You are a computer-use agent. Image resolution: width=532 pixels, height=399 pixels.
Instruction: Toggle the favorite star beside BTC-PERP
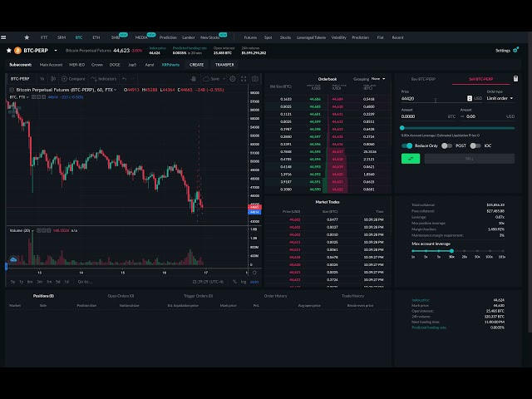pos(9,51)
